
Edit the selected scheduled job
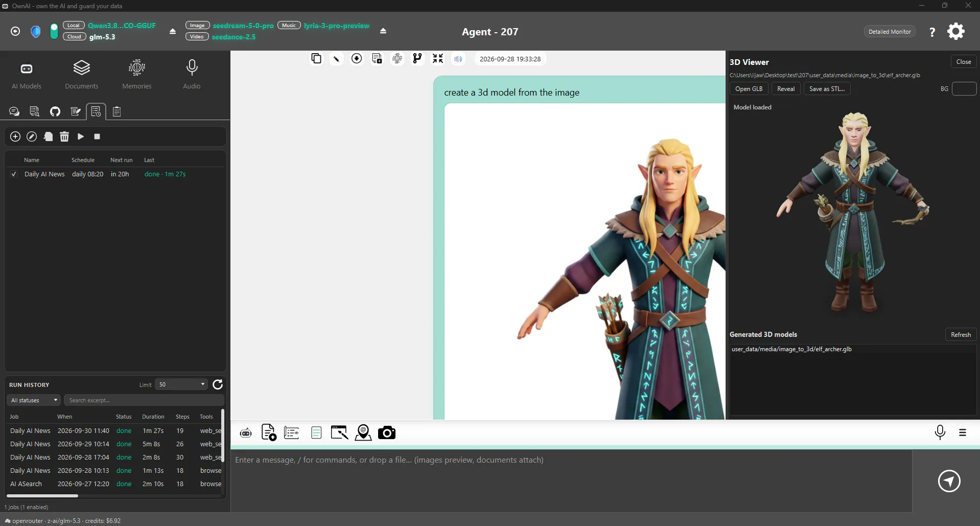click(32, 136)
